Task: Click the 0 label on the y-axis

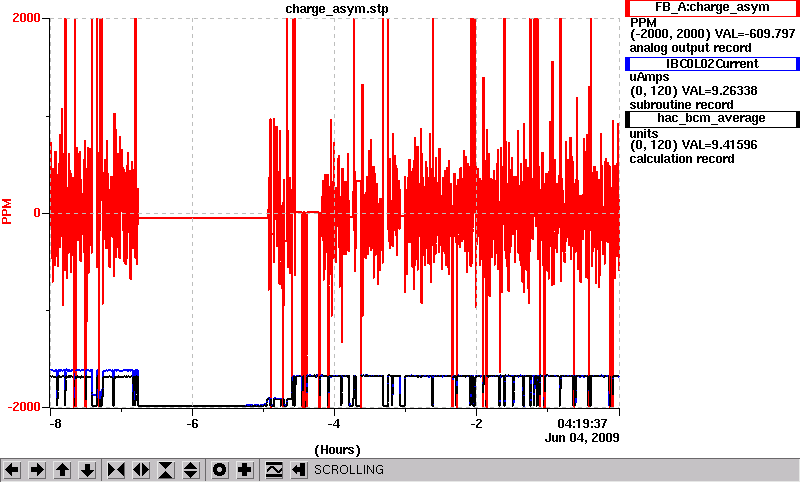Action: [37, 213]
